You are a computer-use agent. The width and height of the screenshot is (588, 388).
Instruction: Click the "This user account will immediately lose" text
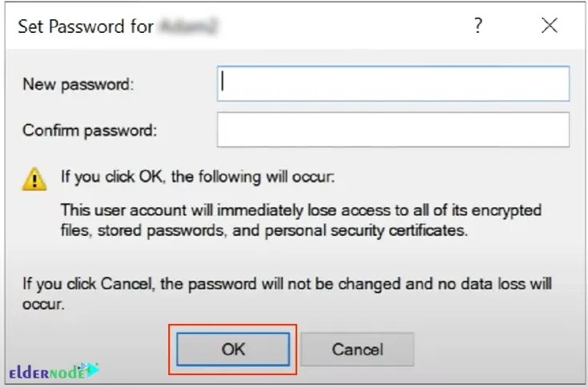pyautogui.click(x=182, y=210)
